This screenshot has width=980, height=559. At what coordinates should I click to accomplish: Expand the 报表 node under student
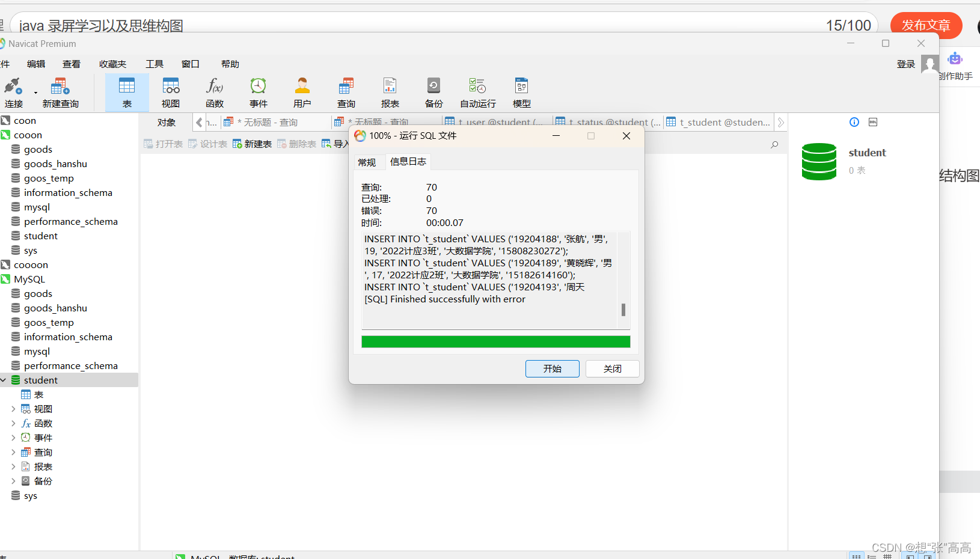13,466
